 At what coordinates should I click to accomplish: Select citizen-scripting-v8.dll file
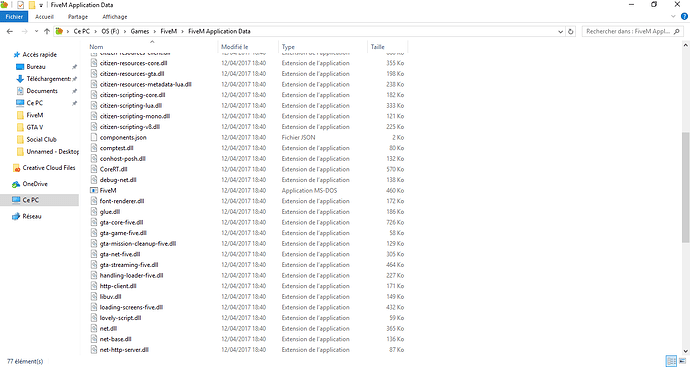(x=130, y=127)
